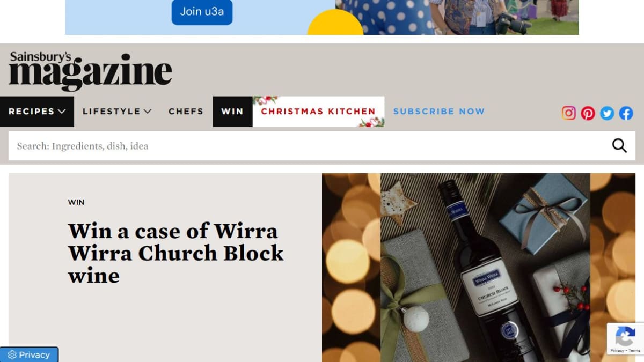Click the wine bottle competition image

[x=479, y=268]
